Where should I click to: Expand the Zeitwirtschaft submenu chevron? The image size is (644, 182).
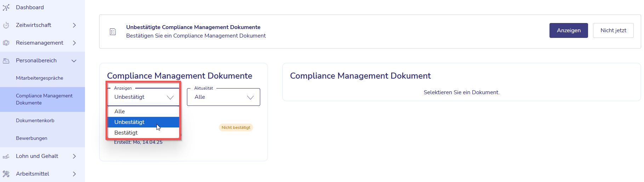74,25
